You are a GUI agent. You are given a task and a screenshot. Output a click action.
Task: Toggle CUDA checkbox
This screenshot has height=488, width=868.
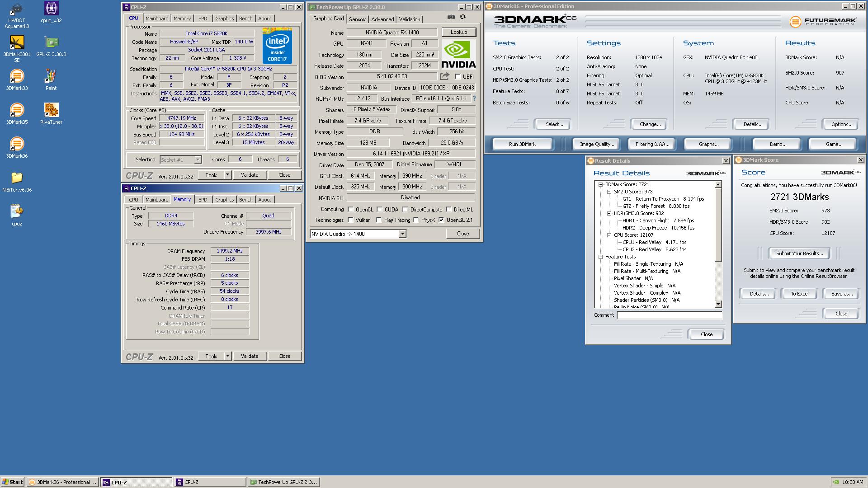tap(379, 210)
